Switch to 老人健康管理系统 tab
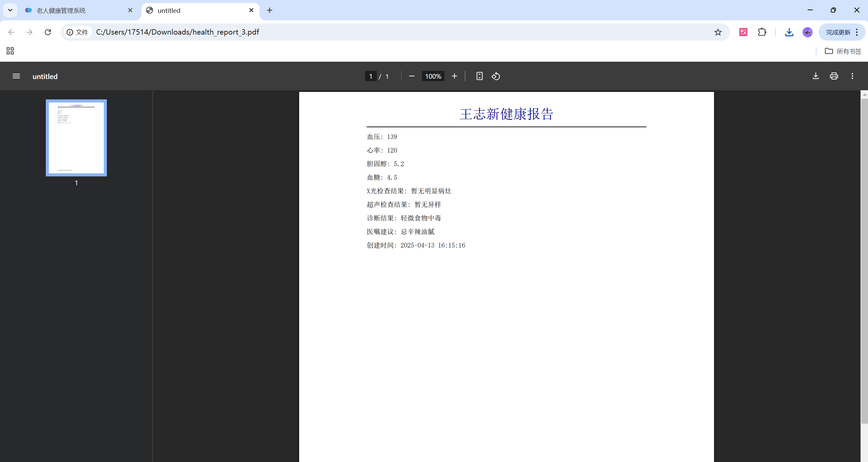The width and height of the screenshot is (868, 462). pyautogui.click(x=61, y=11)
